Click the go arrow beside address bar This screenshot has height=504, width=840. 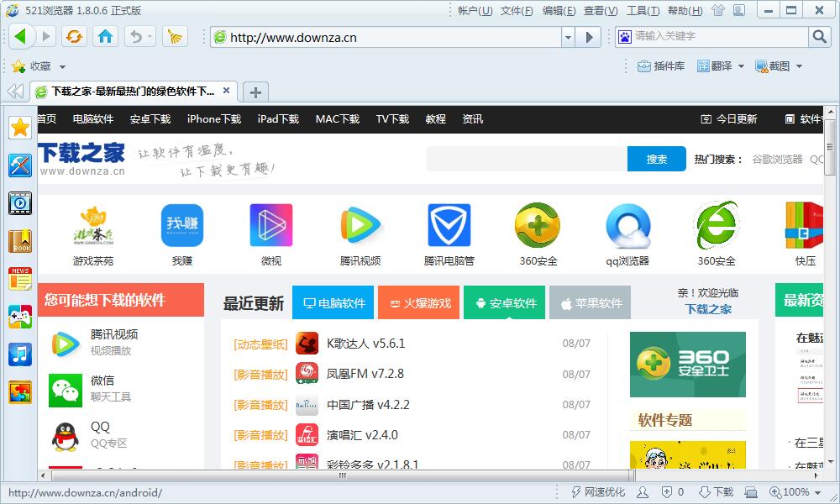589,37
